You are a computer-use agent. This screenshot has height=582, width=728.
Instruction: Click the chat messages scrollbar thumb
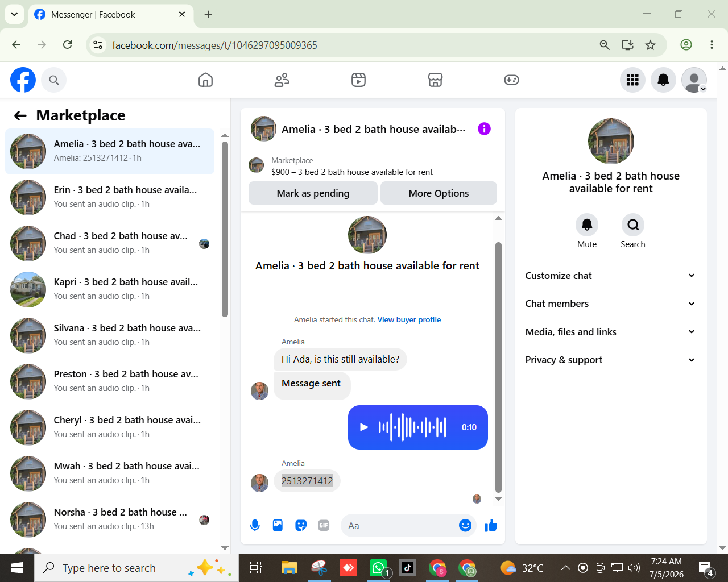[x=498, y=367]
